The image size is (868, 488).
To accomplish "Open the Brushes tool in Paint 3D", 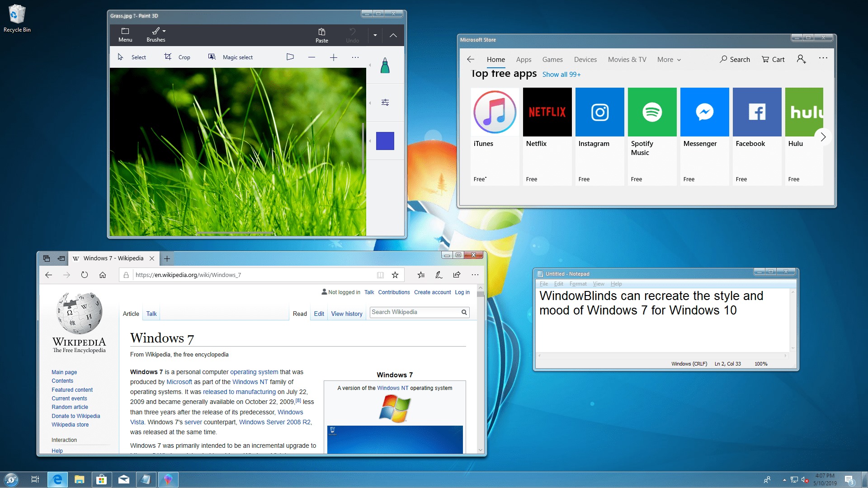I will (156, 35).
